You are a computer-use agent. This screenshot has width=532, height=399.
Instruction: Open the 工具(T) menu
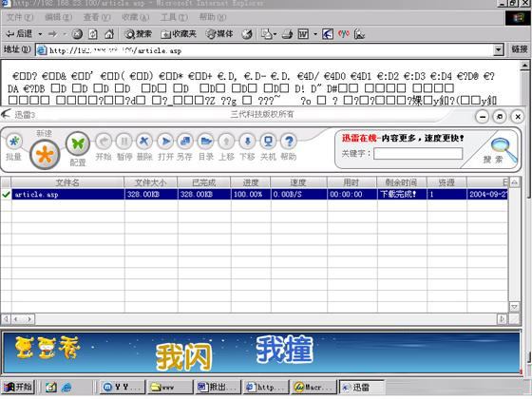174,17
